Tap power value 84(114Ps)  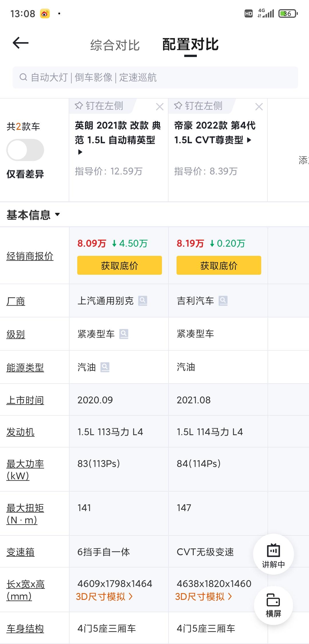coord(199,464)
